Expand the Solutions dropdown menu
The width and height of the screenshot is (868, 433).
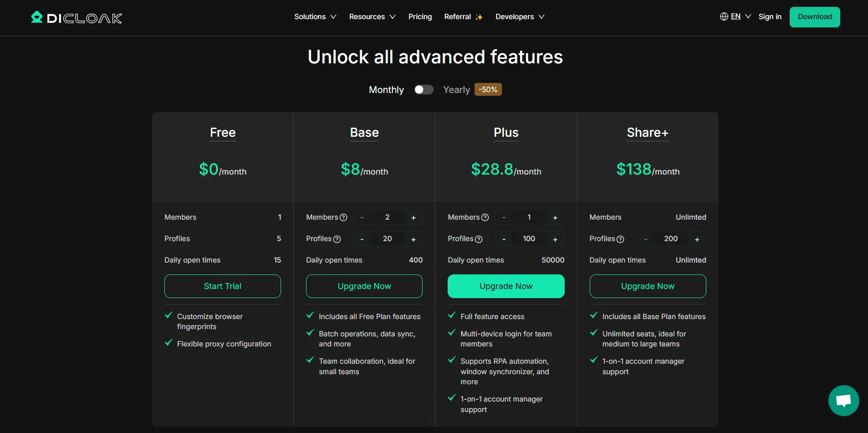click(x=315, y=17)
